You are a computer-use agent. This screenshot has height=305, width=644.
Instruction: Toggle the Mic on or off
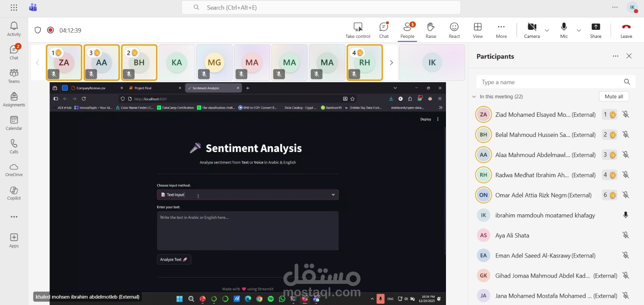click(x=564, y=30)
